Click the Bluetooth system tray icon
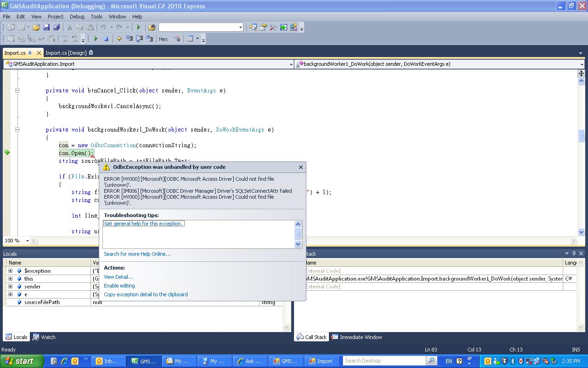This screenshot has height=368, width=588. pos(513,361)
